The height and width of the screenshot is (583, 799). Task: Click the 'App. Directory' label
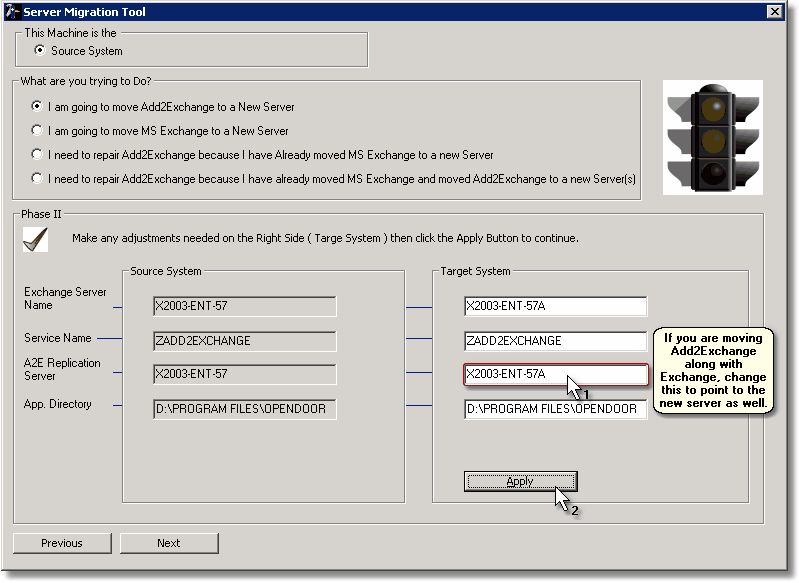tap(58, 404)
